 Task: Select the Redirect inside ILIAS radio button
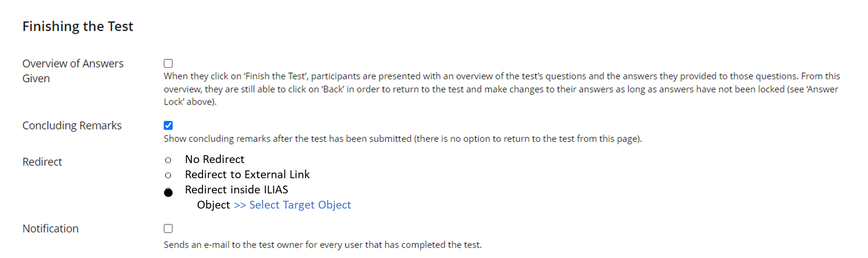click(x=168, y=192)
